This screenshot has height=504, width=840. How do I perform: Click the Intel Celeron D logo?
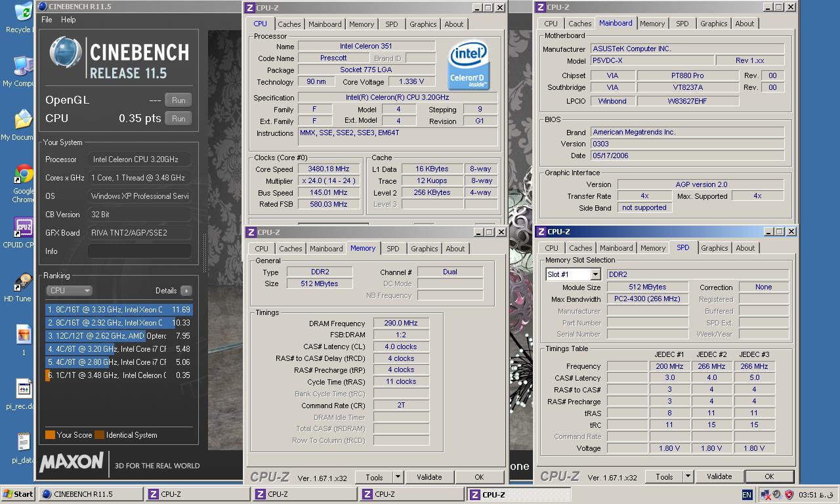[469, 65]
